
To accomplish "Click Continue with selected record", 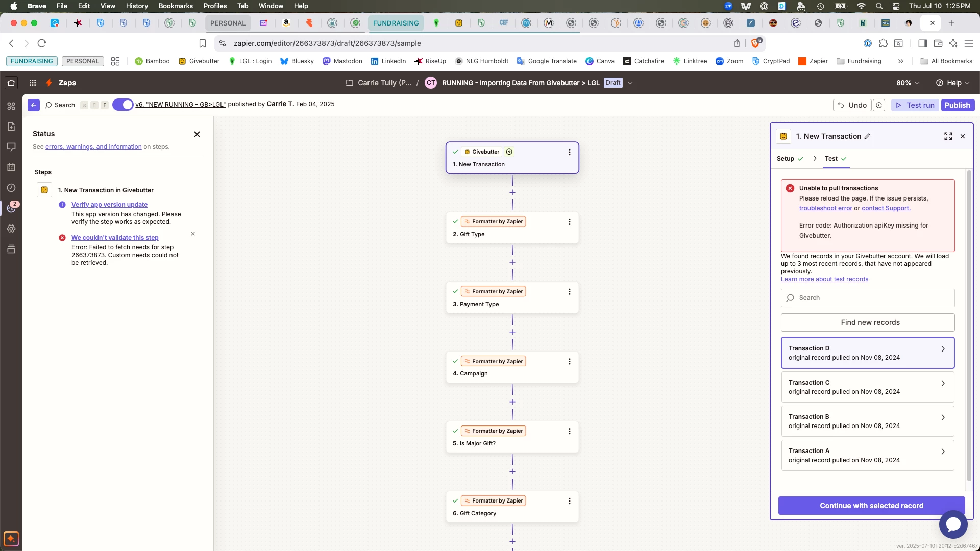I will click(871, 506).
